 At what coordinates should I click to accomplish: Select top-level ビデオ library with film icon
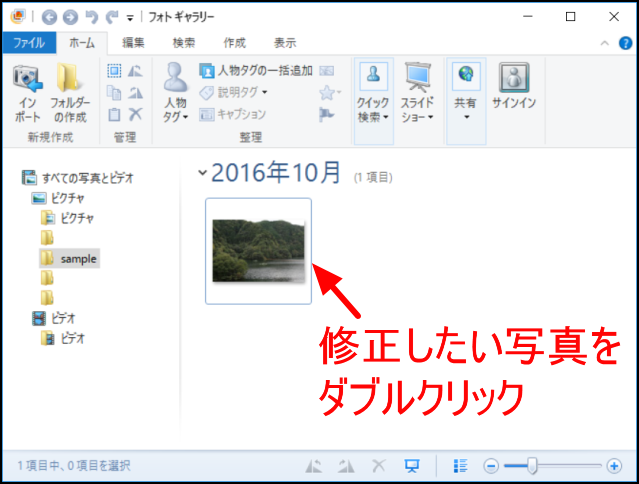tap(54, 318)
